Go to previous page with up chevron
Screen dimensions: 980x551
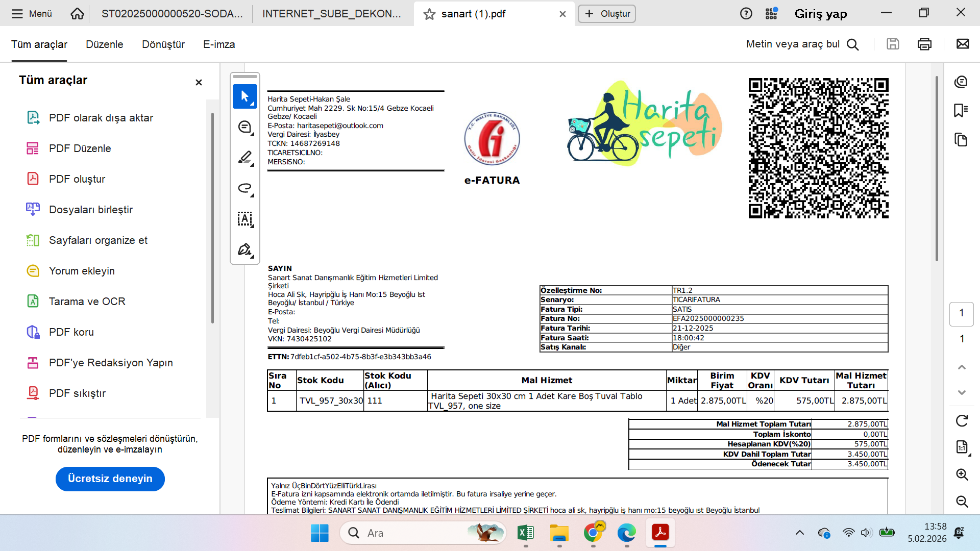coord(962,367)
